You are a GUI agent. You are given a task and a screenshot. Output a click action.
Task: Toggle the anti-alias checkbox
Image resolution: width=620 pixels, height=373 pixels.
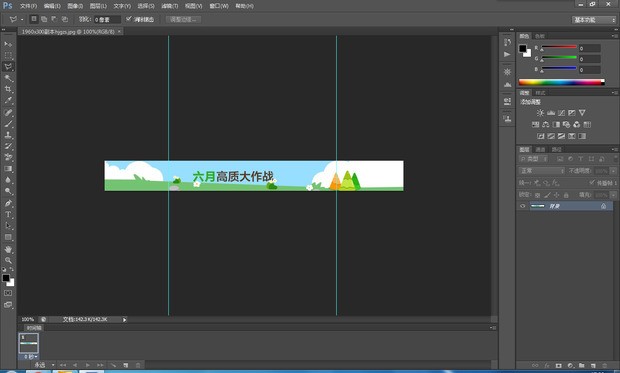click(x=129, y=19)
